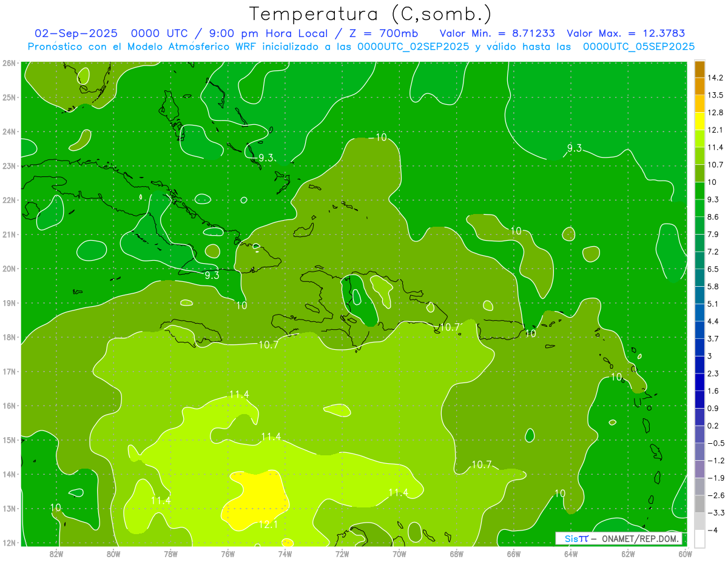Click the 'Z = 700mb' level text
Screen dimensions: 728x562
(383, 33)
